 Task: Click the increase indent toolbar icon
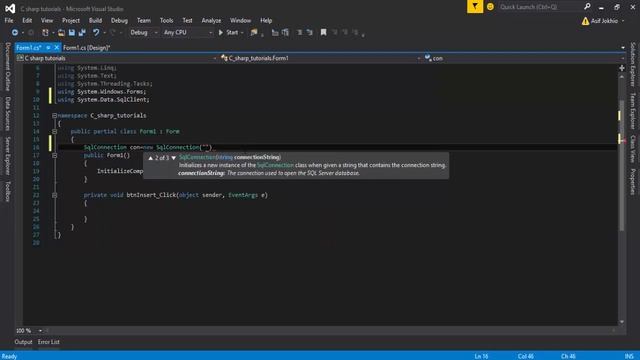tap(309, 32)
